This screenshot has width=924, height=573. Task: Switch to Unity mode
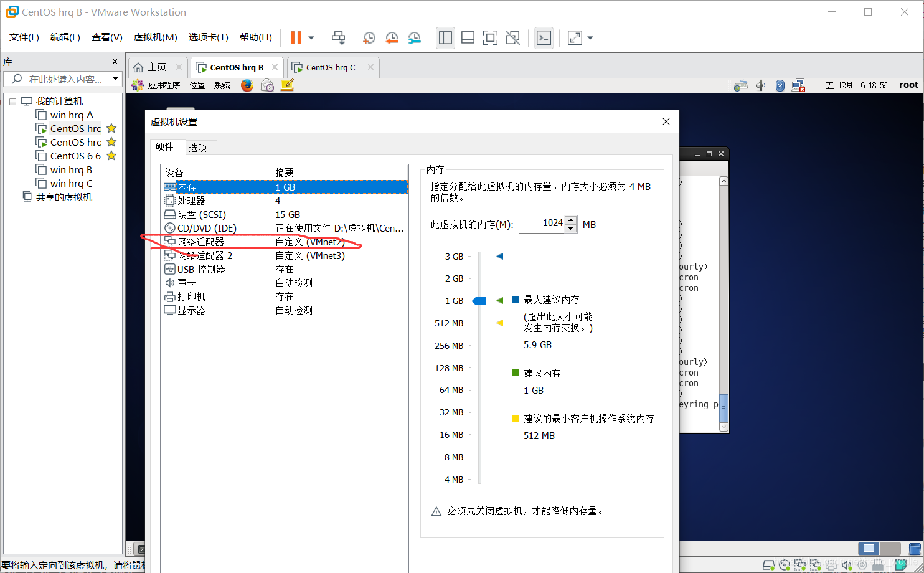[x=512, y=38]
